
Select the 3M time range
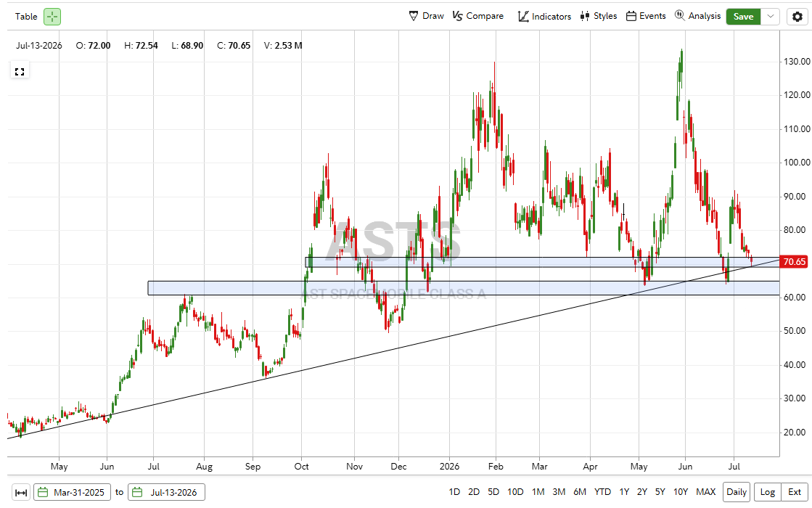click(559, 492)
